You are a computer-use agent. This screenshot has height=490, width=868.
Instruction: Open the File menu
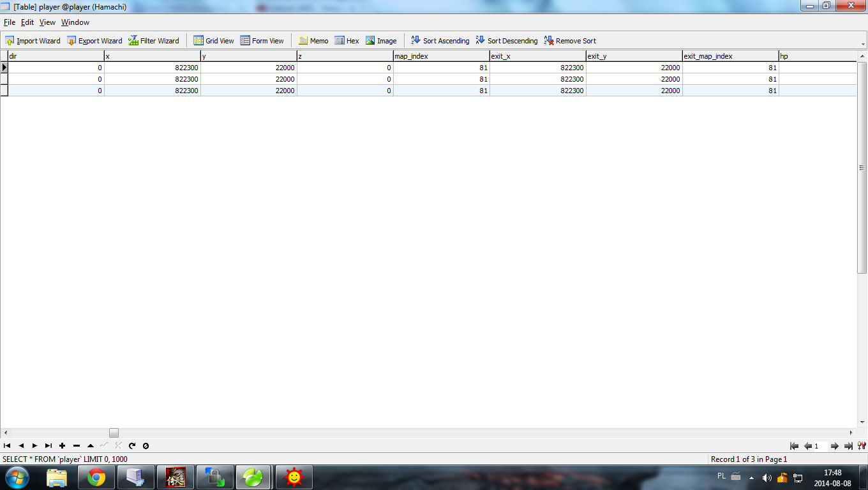pos(10,22)
